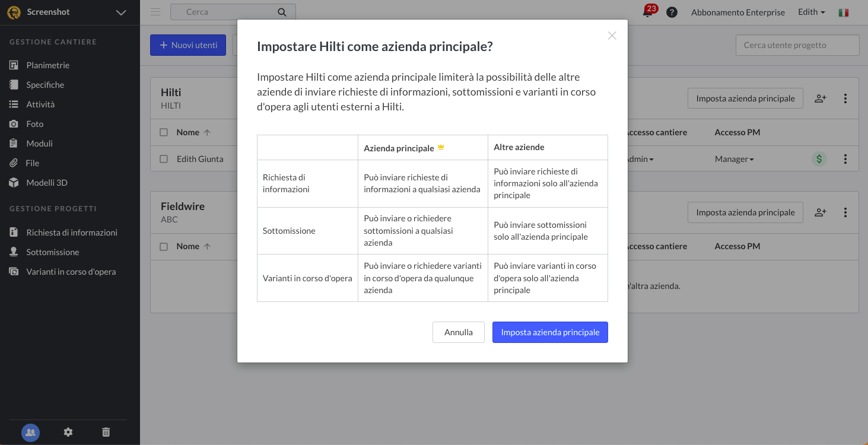Click add-user icon in Fieldwire section
Image resolution: width=868 pixels, height=445 pixels.
tap(821, 212)
